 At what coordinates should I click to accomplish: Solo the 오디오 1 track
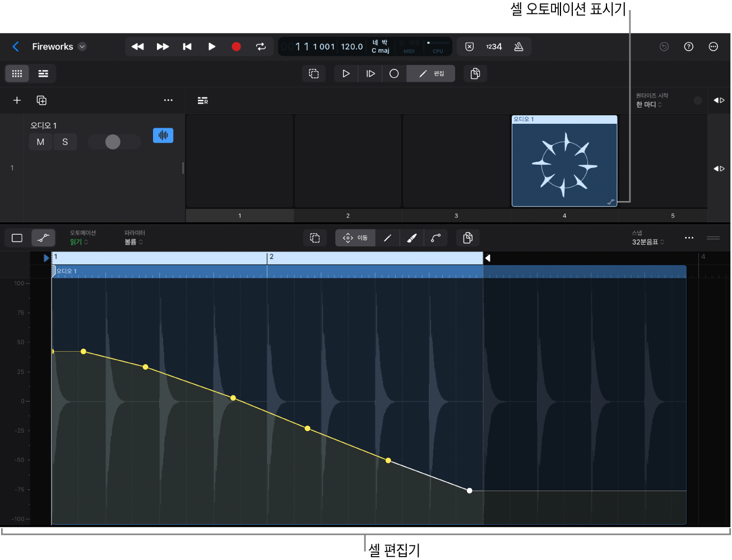point(65,142)
